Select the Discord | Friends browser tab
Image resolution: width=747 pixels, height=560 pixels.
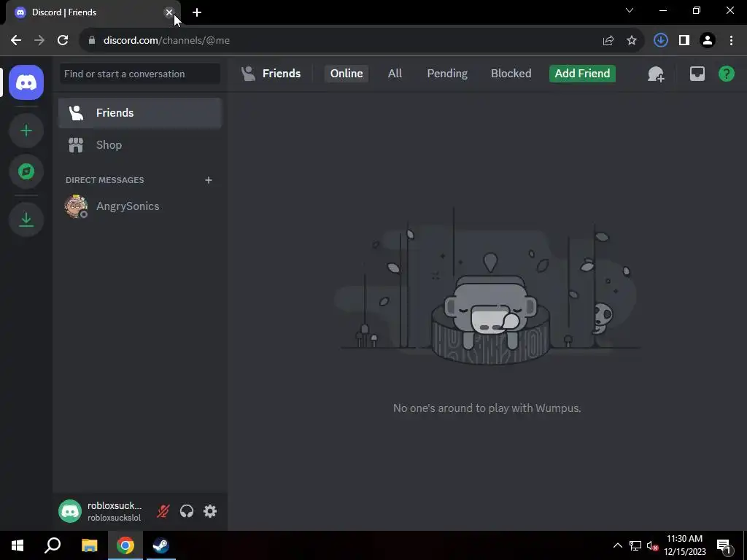93,12
